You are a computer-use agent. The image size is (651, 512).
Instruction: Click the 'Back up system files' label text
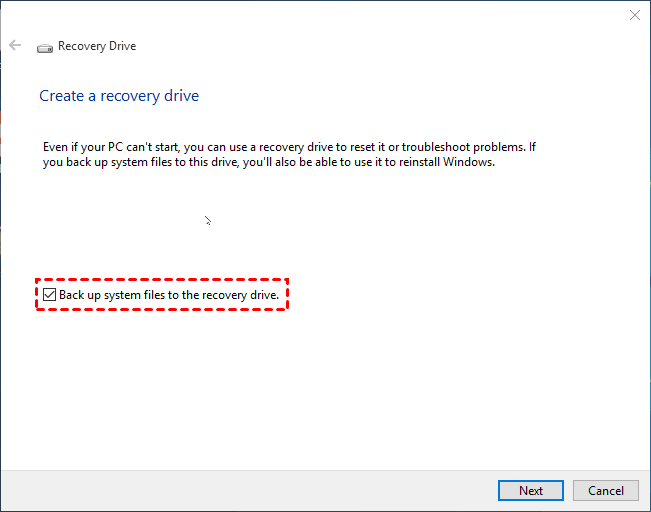point(168,295)
